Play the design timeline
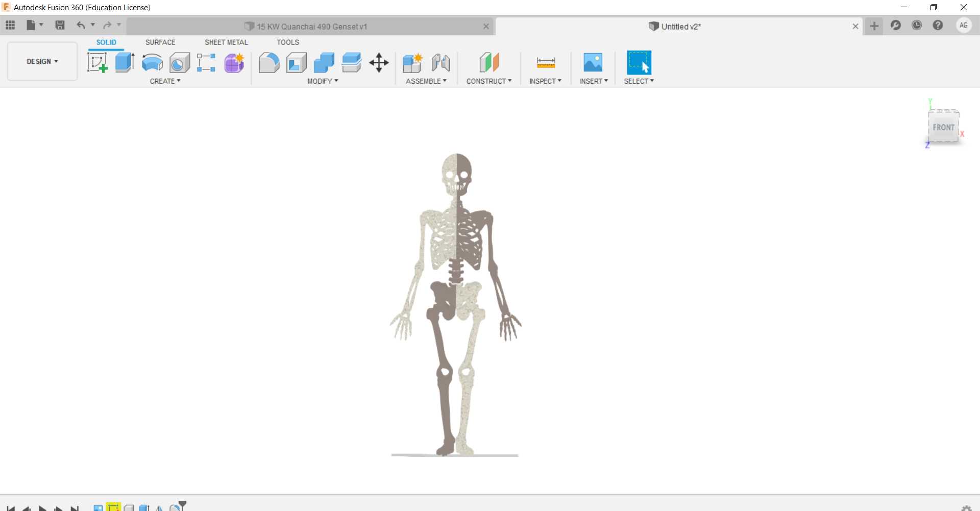The height and width of the screenshot is (511, 980). (x=42, y=508)
